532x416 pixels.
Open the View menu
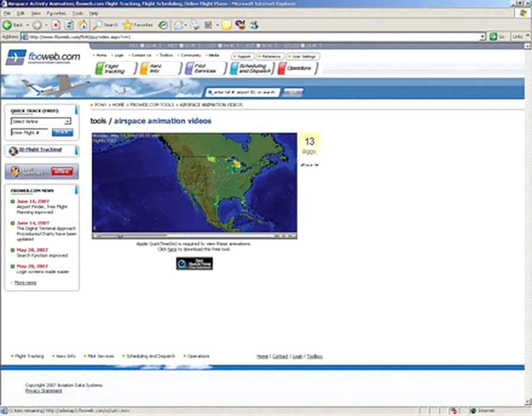tap(36, 13)
